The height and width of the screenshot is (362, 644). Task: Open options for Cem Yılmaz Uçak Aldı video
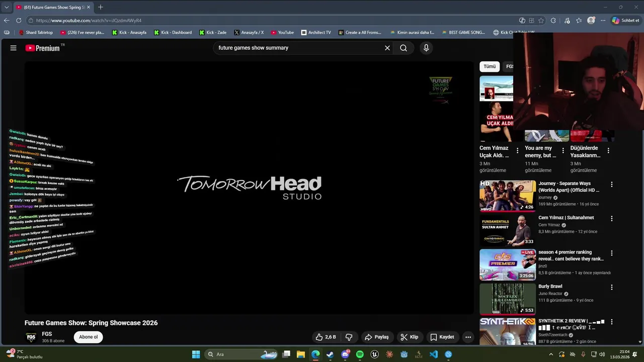point(517,151)
